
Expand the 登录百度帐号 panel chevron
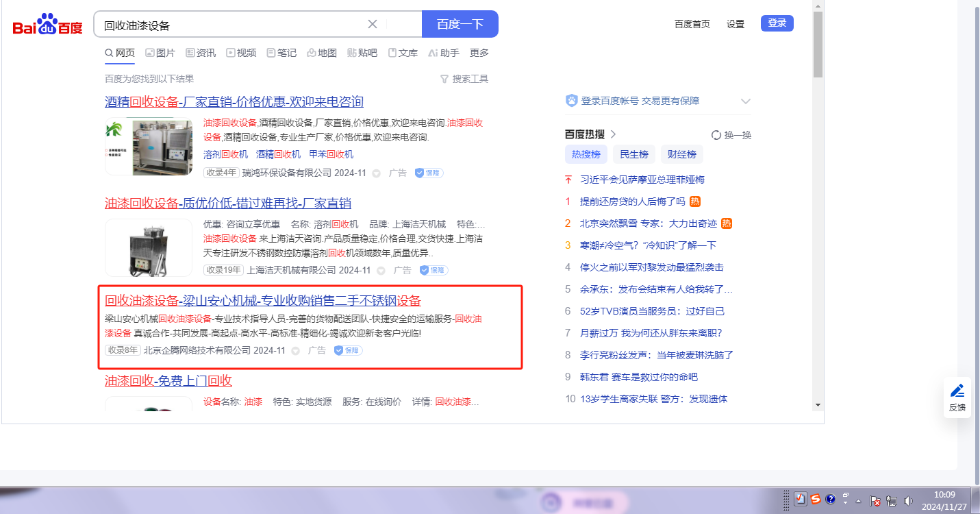tap(746, 101)
